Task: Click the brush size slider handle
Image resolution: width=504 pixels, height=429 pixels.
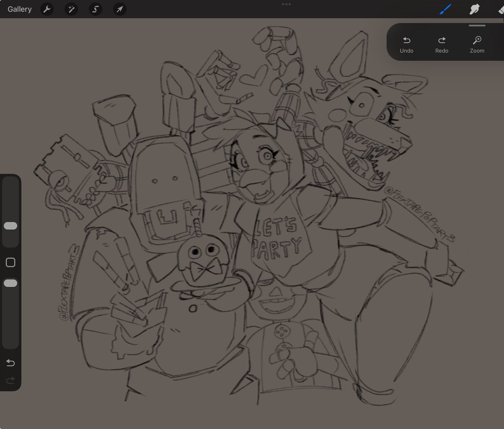Action: click(x=10, y=226)
